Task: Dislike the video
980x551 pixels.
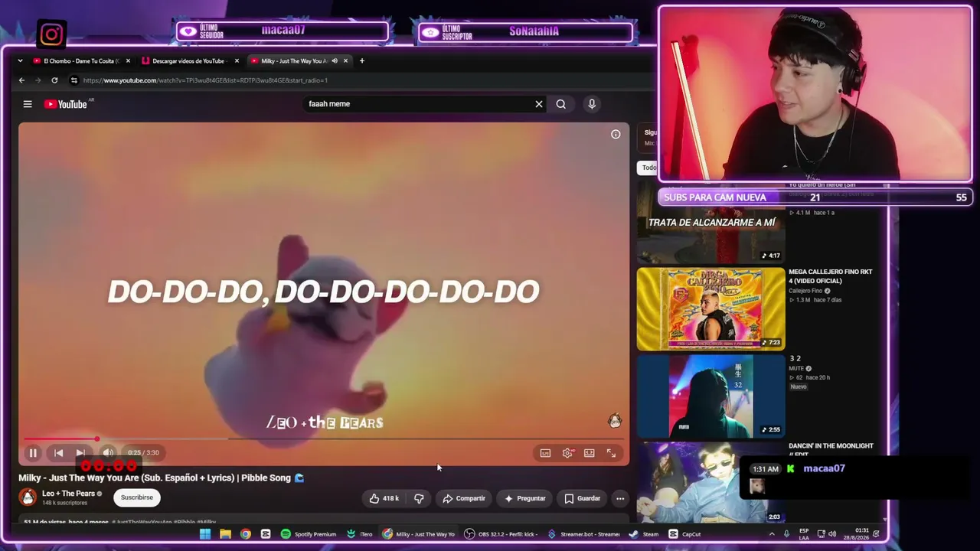Action: 419,498
